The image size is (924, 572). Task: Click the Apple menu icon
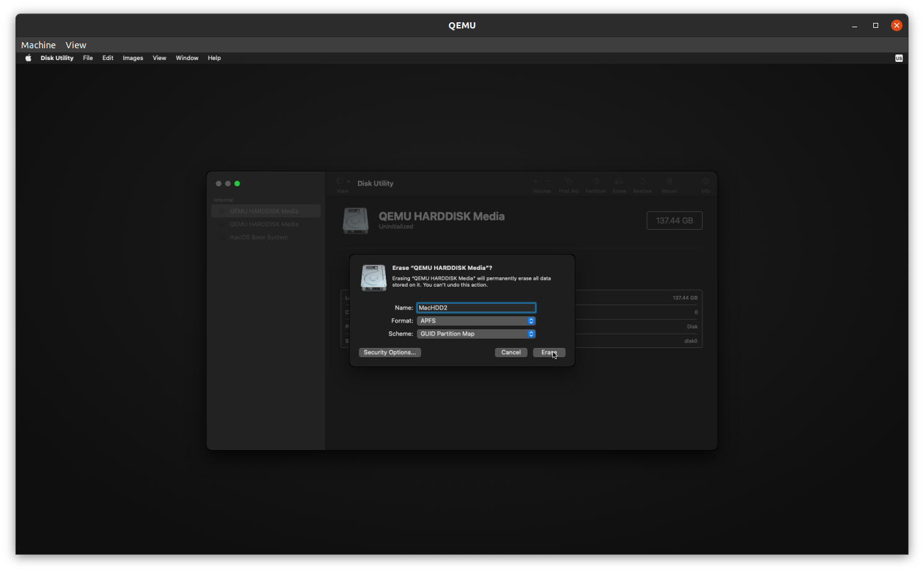(x=28, y=58)
